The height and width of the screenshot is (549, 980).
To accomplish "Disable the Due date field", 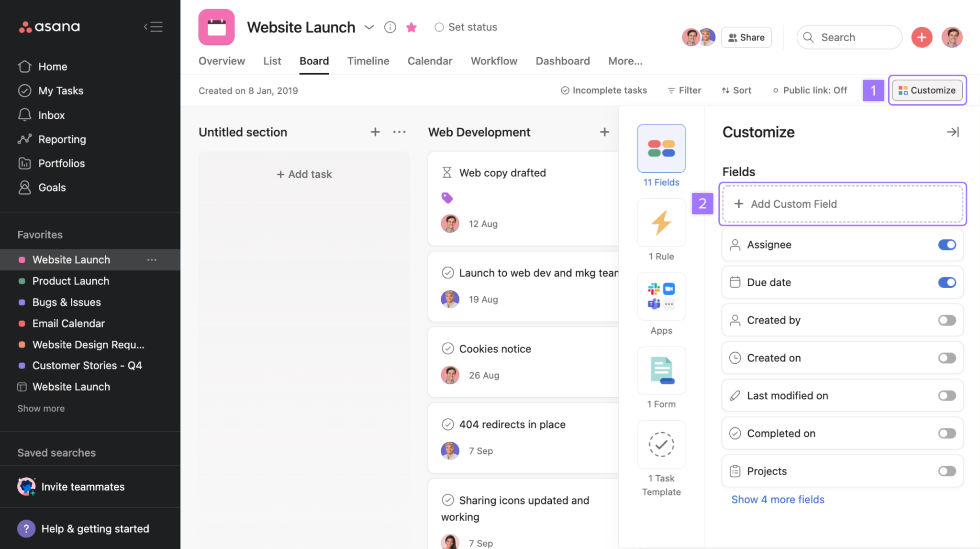I will coord(947,282).
